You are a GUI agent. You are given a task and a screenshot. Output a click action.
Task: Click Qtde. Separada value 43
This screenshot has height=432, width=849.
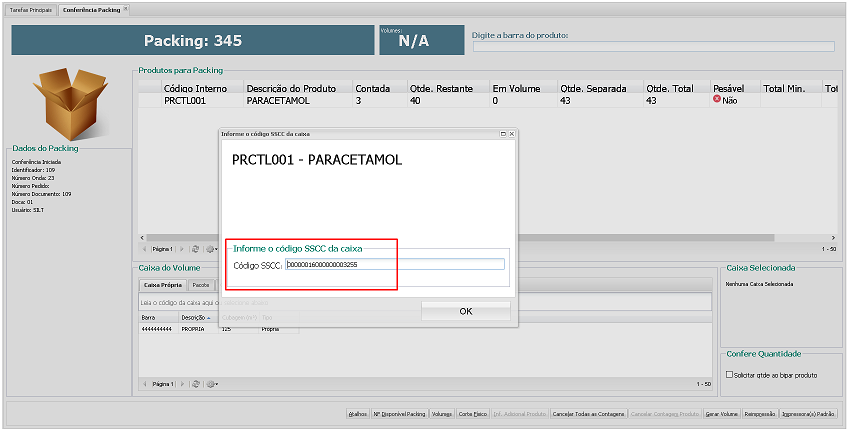click(565, 101)
